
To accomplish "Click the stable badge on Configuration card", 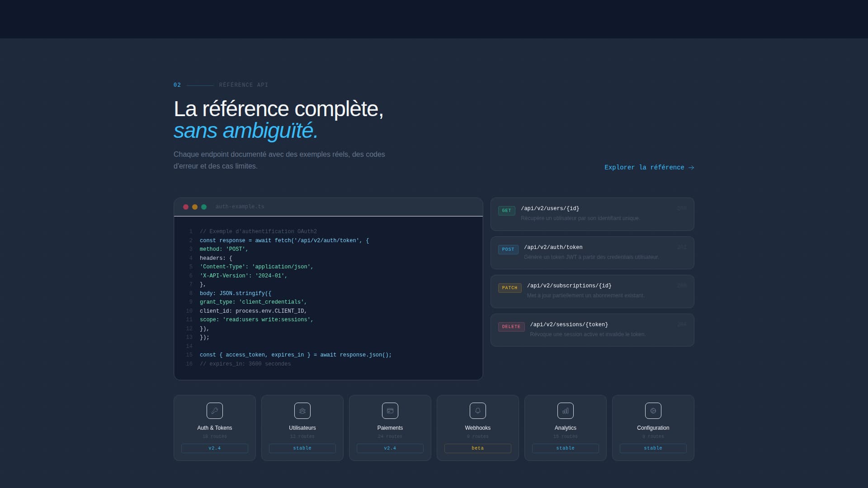I will 653,448.
